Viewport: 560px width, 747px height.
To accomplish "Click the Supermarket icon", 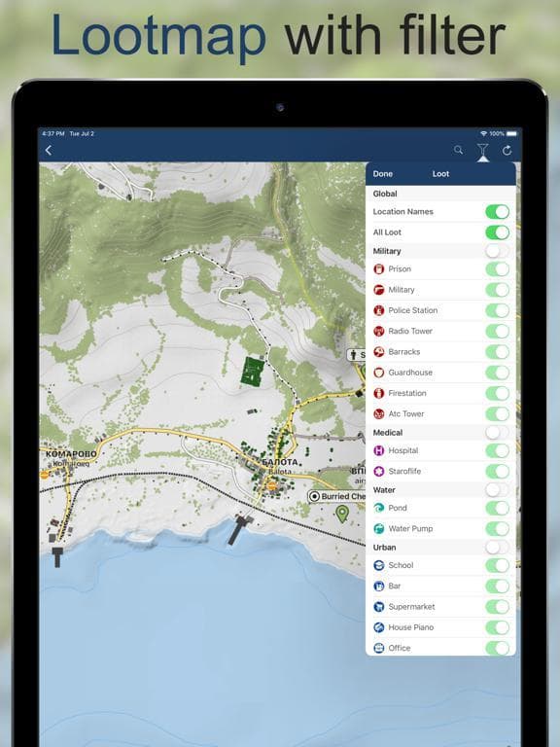I will [378, 607].
